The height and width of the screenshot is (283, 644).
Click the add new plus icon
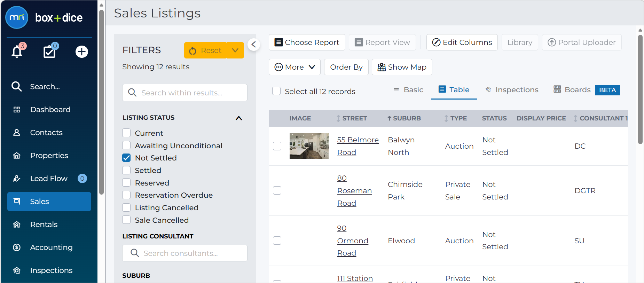point(82,52)
